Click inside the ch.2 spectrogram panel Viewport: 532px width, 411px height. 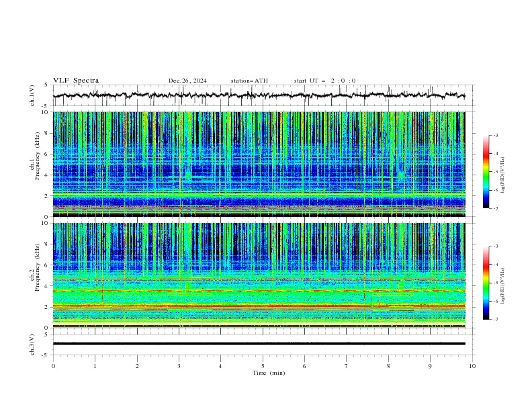click(x=259, y=275)
